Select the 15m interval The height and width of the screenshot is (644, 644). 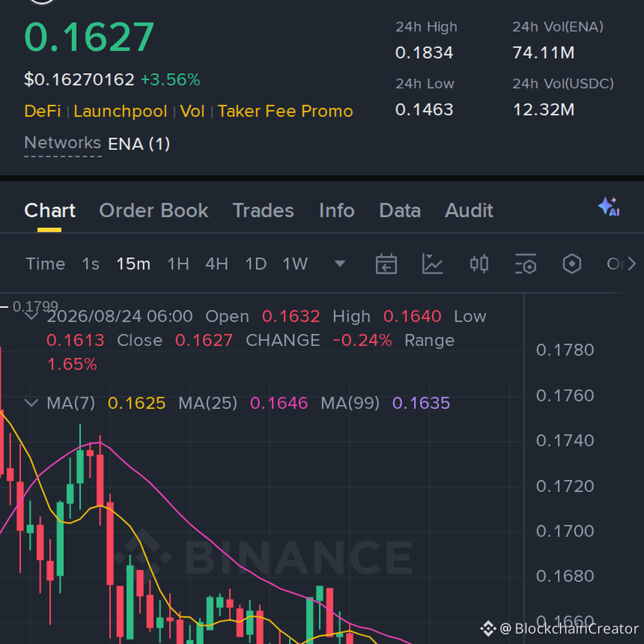tap(134, 264)
